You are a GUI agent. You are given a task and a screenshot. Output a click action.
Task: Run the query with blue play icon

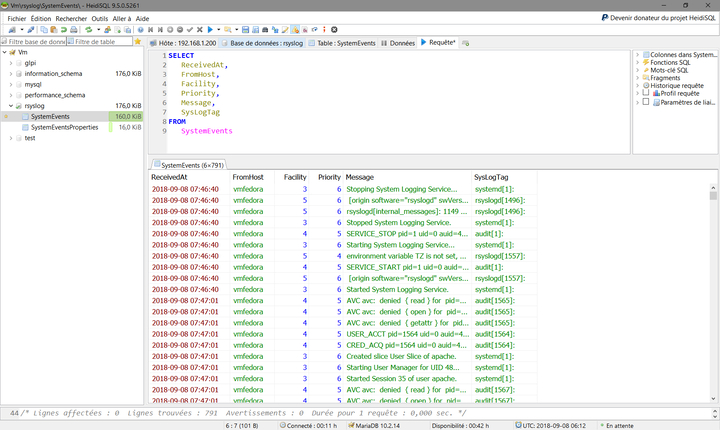210,29
